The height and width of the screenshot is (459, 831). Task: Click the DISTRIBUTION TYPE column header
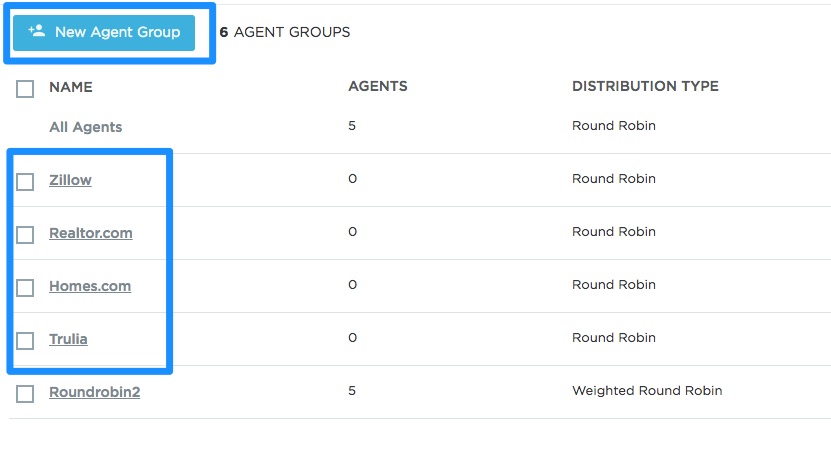pos(645,87)
